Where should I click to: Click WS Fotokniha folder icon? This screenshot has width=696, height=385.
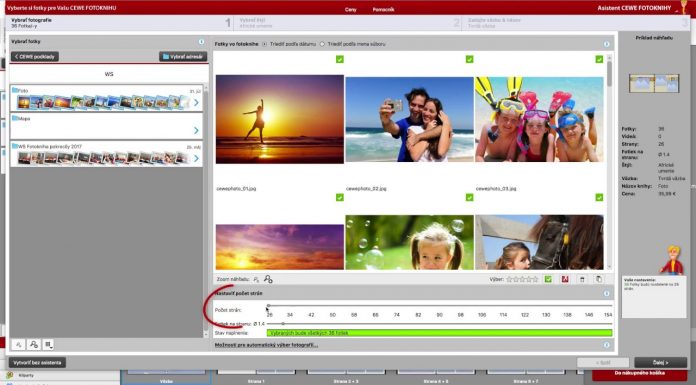point(15,146)
